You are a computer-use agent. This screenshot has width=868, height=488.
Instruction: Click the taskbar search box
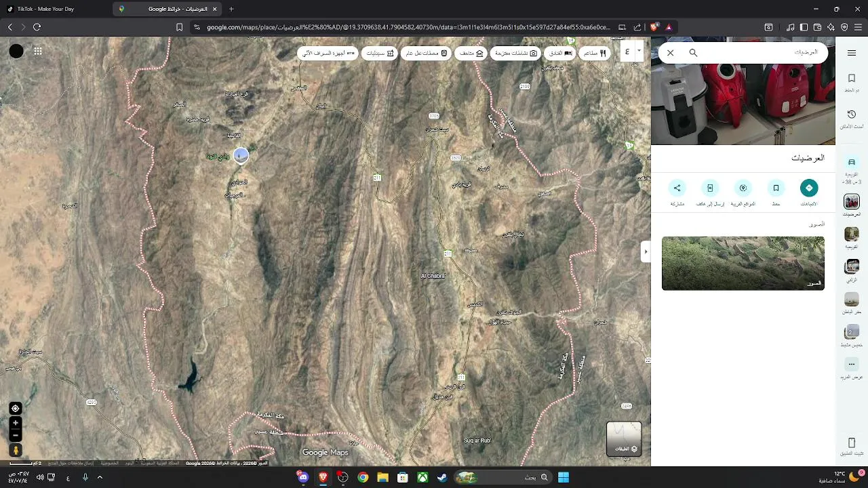504,477
